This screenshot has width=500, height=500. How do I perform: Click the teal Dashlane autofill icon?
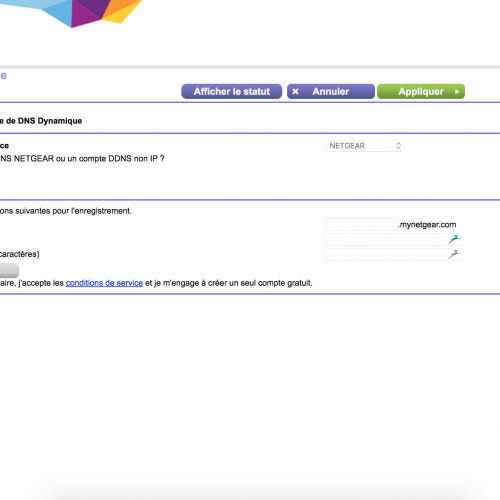pos(454,239)
